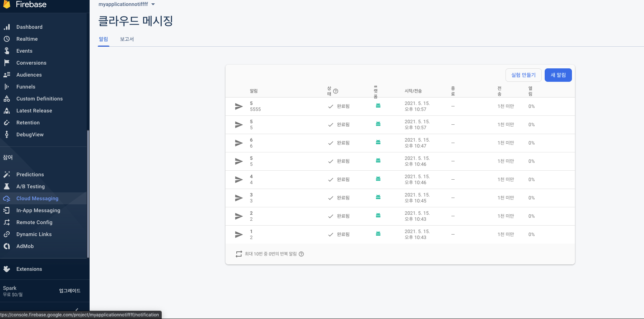Click the Realtime clock icon
644x319 pixels.
(x=7, y=39)
